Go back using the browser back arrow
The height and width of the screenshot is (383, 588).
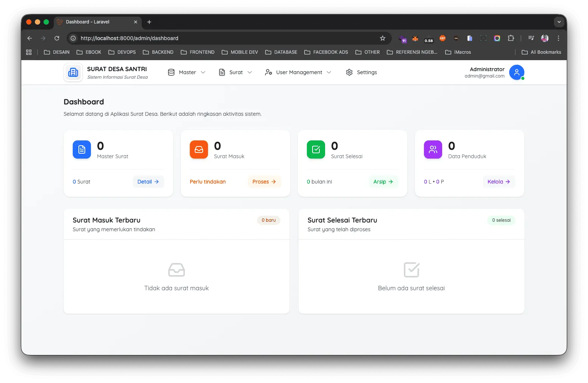coord(30,38)
